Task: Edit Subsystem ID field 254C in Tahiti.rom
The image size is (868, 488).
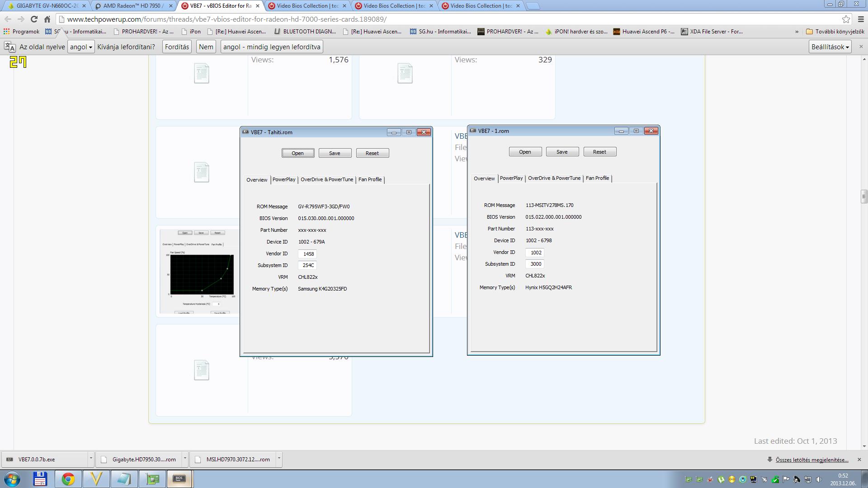Action: 307,266
